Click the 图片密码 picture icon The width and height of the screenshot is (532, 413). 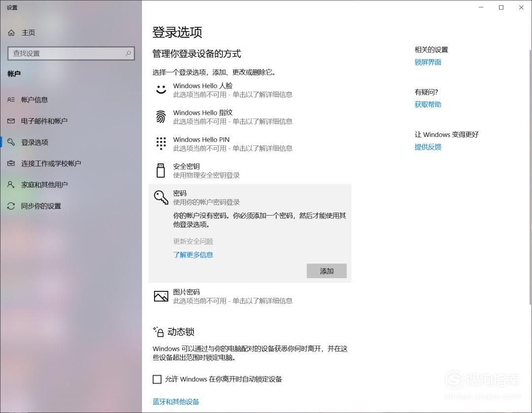(161, 296)
